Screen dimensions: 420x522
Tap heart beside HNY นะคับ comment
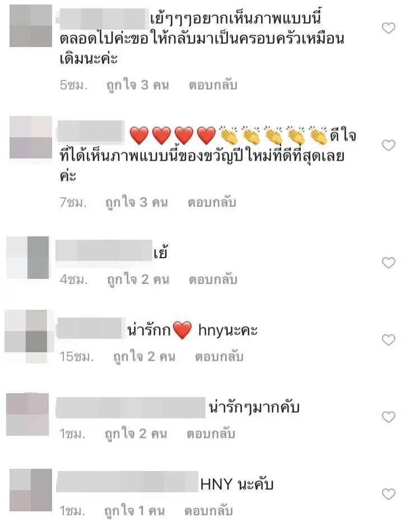click(x=388, y=494)
